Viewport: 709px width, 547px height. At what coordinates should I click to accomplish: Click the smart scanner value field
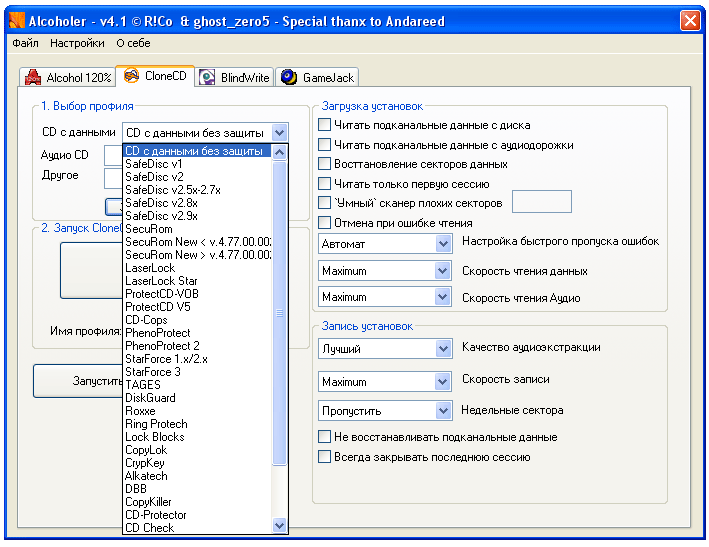click(542, 202)
